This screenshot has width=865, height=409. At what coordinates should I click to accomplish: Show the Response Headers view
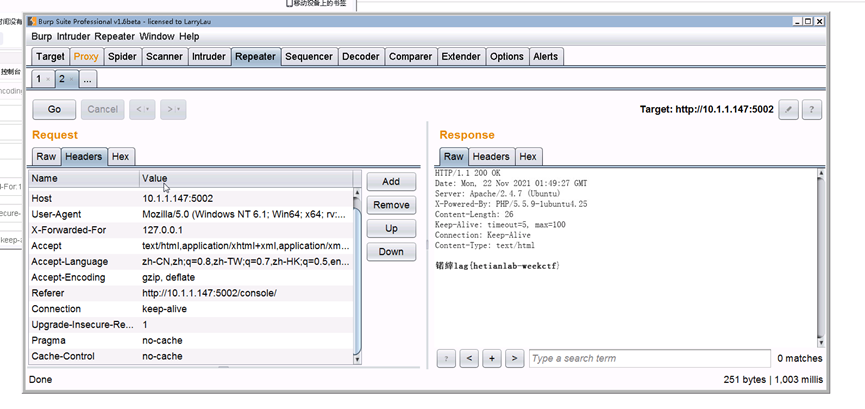click(x=491, y=156)
